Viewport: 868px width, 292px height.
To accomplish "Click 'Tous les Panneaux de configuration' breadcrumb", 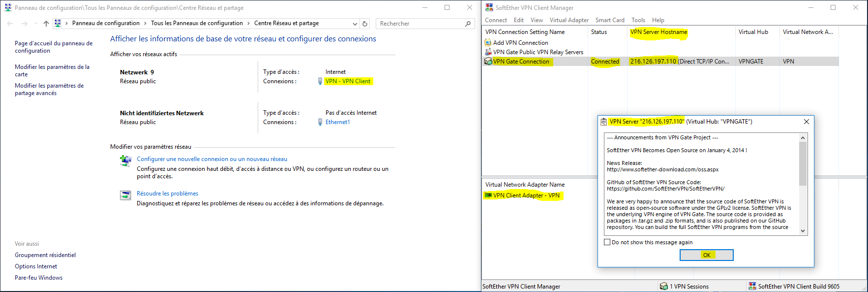I will point(197,23).
